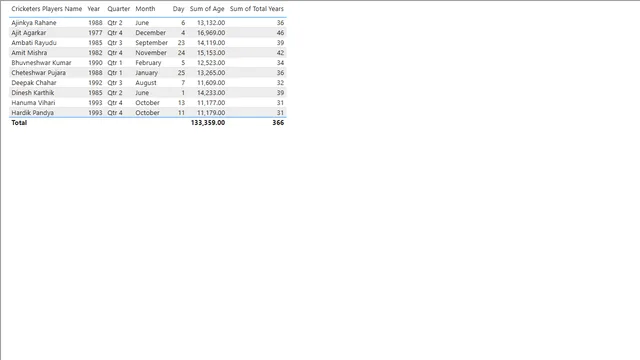This screenshot has height=360, width=640.
Task: Click the 11,179.00 age value
Action: point(211,113)
